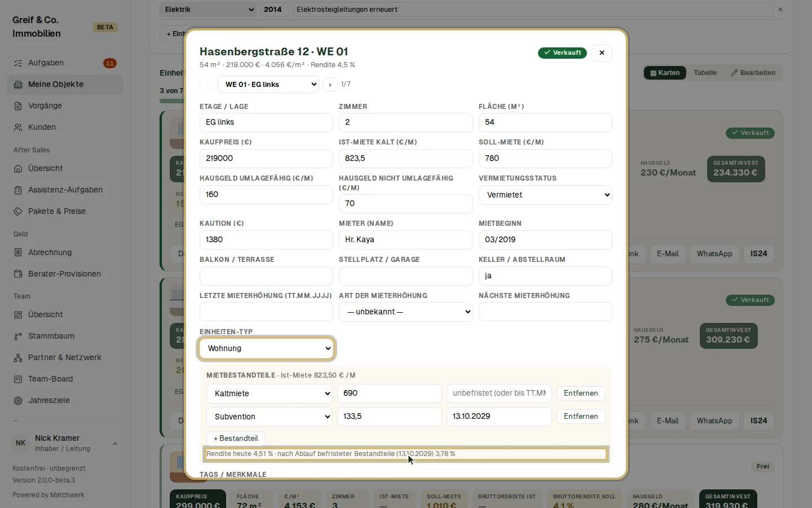Open unit selector WE 01 · EG links
The width and height of the screenshot is (812, 508).
click(268, 85)
